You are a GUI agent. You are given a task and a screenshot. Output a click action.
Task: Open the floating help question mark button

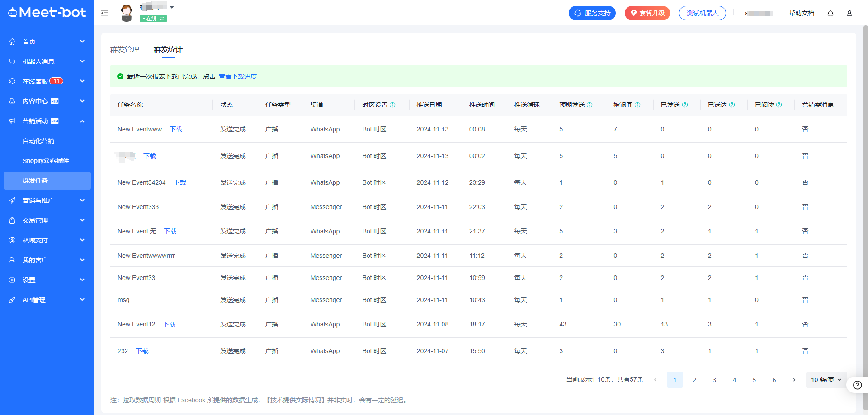tap(857, 385)
